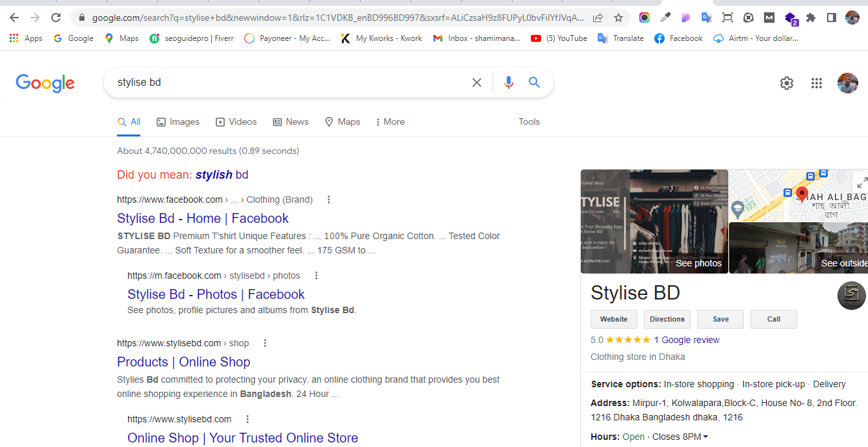Open the Airtm bookmark
The image size is (868, 447).
756,38
